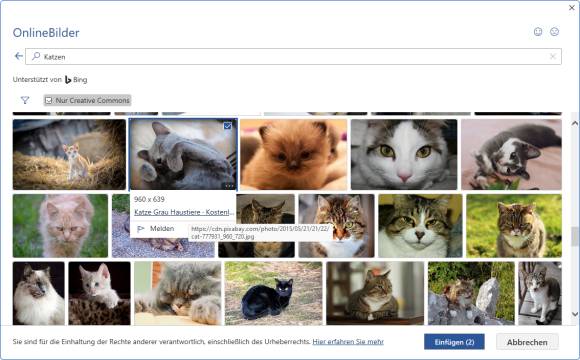This screenshot has height=360, width=580.
Task: Click the scroll up arrow of results
Action: (x=574, y=124)
